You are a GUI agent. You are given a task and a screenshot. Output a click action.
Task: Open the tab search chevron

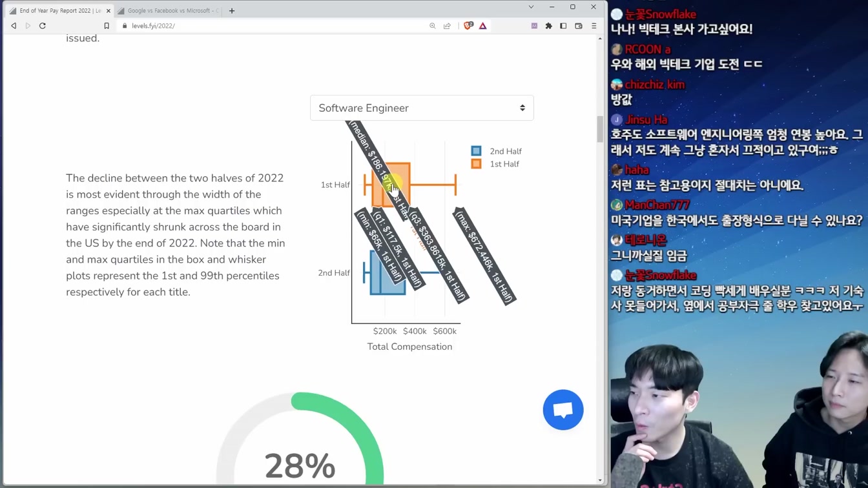531,7
